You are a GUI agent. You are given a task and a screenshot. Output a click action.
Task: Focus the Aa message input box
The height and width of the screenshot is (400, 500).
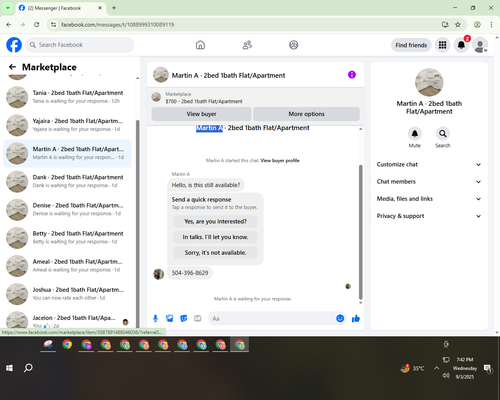point(273,319)
